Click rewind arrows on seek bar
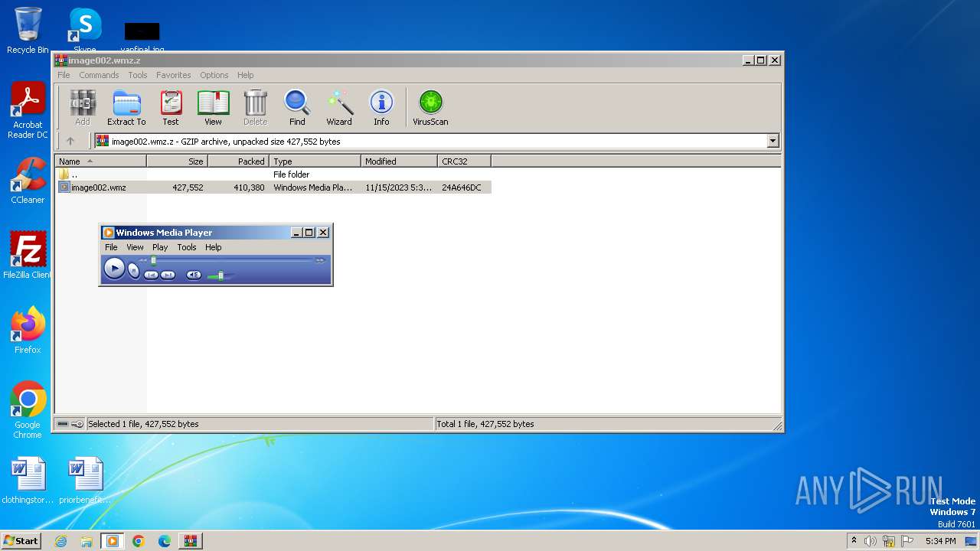 (142, 260)
